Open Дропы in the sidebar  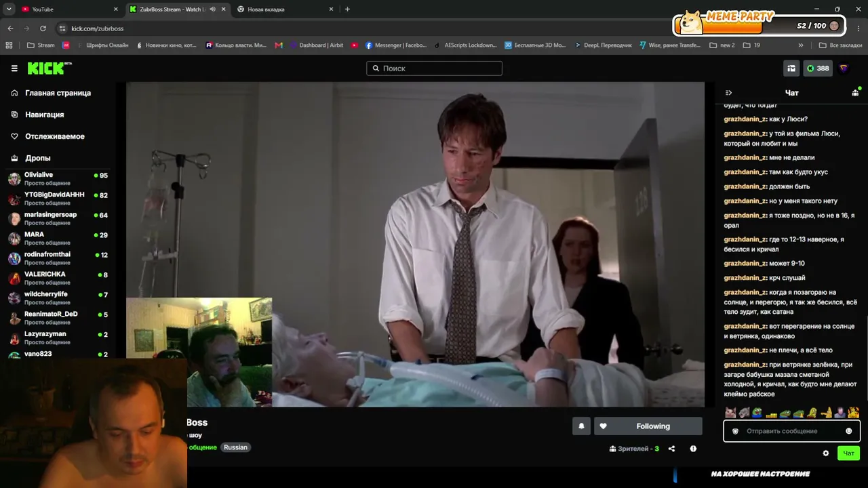tap(31, 158)
